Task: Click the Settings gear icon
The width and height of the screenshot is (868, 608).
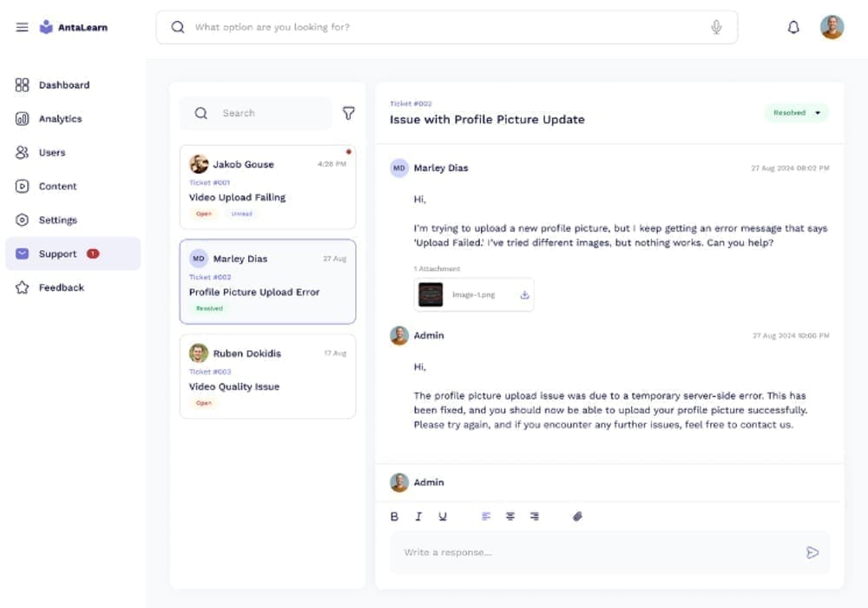Action: coord(23,220)
